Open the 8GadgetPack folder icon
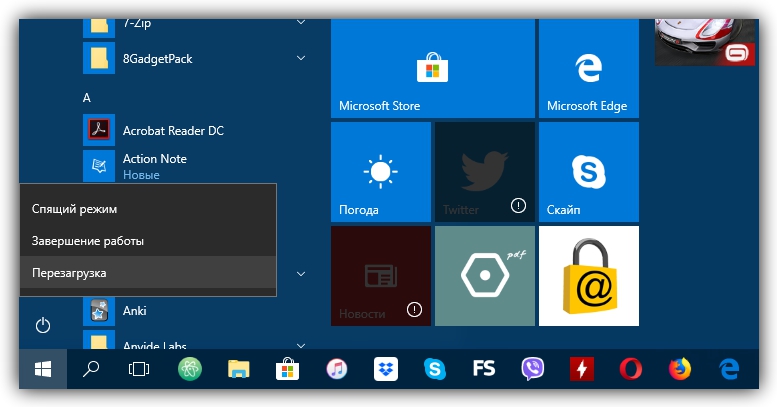This screenshot has height=407, width=777. coord(99,58)
